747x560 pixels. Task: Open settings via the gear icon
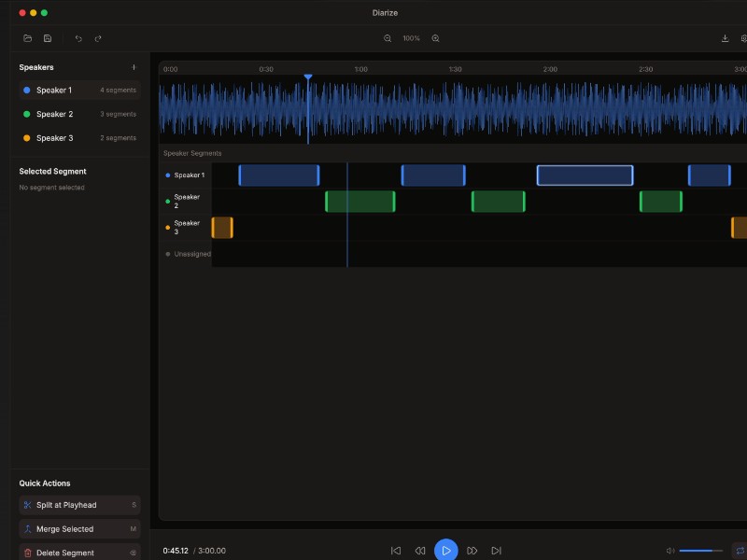(744, 38)
